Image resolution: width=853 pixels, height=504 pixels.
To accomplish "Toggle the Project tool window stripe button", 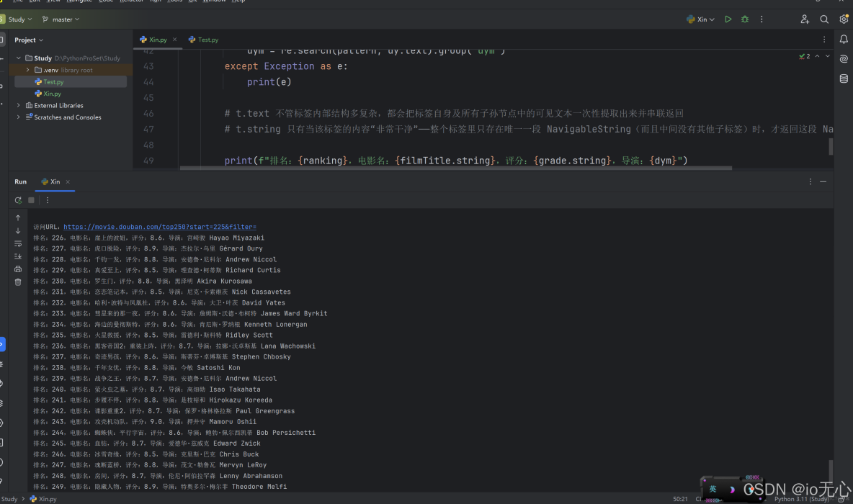I will 6,40.
